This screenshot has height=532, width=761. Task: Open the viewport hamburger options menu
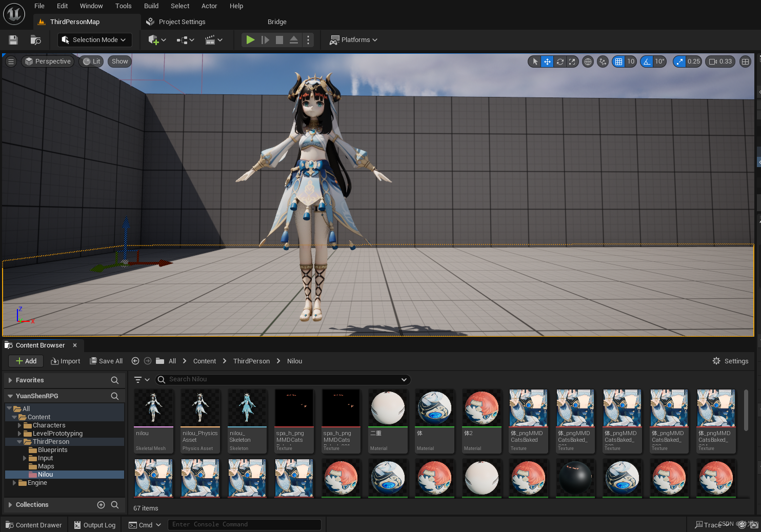tap(11, 62)
